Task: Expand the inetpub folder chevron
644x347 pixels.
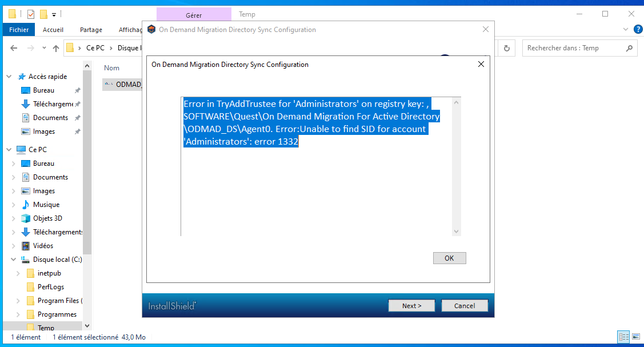Action: (18, 273)
